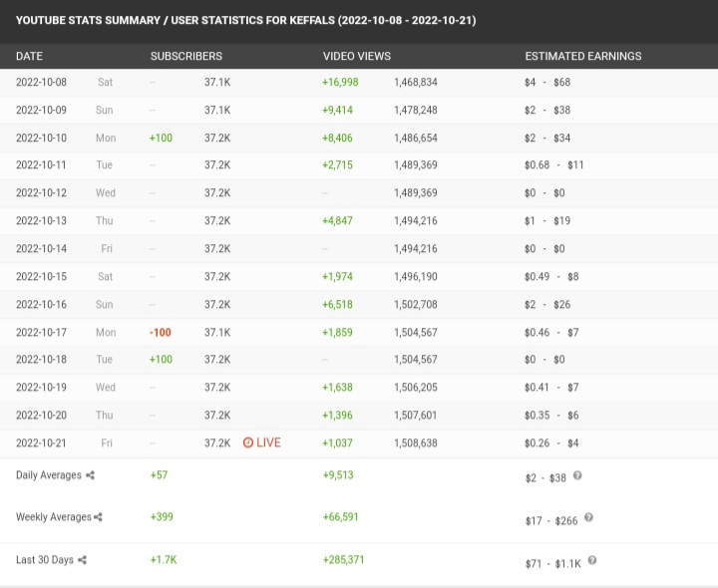The width and height of the screenshot is (718, 588).
Task: Click total views 1,478,248
Action: pyautogui.click(x=416, y=111)
